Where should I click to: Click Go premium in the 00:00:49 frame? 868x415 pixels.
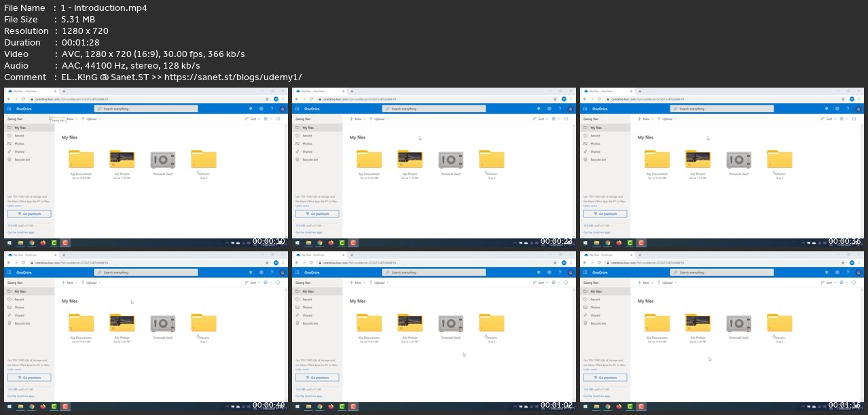29,378
